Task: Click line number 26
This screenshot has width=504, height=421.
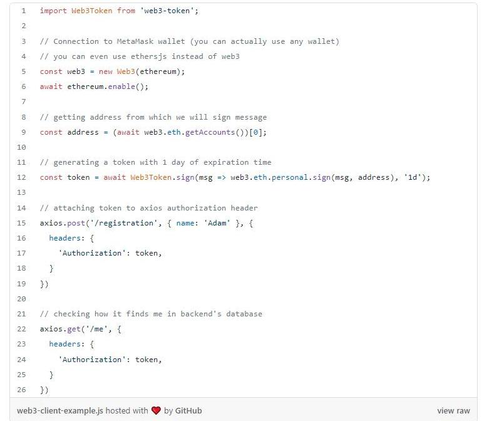Action: [x=22, y=390]
